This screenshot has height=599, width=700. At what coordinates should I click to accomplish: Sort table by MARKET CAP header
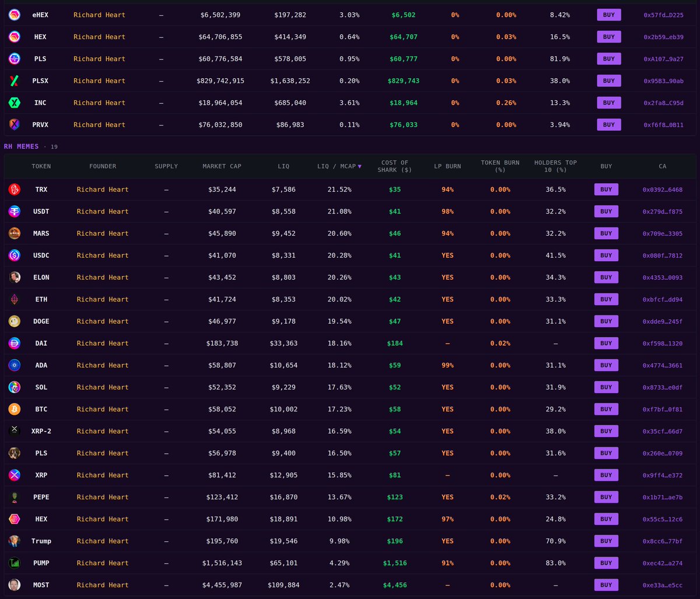(222, 166)
